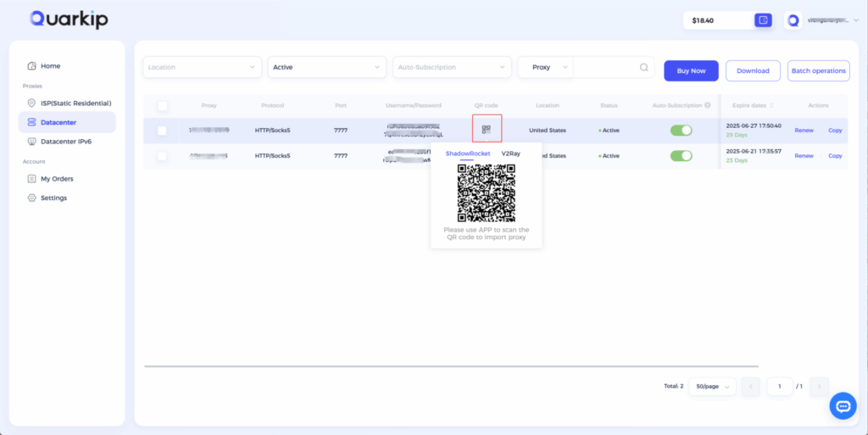Click the first row QR code icon
This screenshot has width=868, height=435.
[486, 130]
